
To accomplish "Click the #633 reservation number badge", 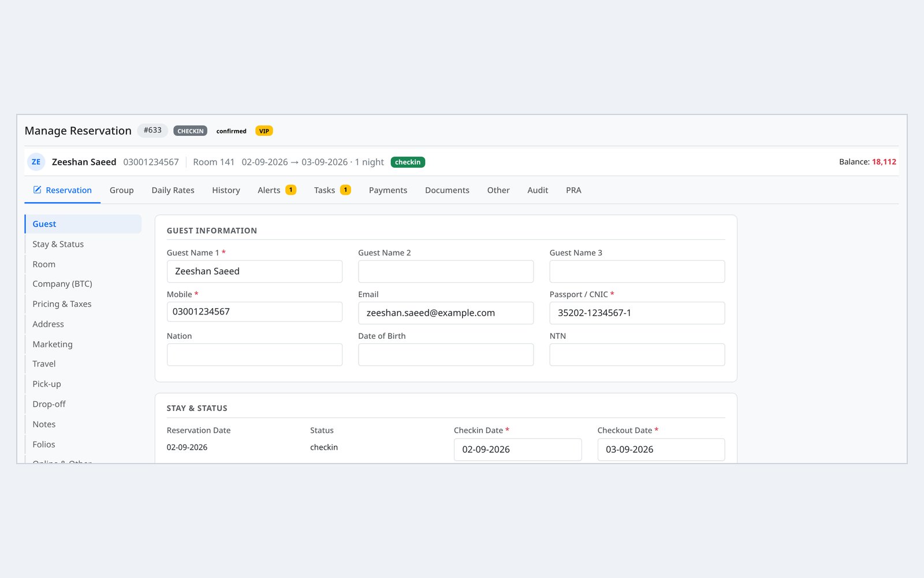I will [x=152, y=131].
